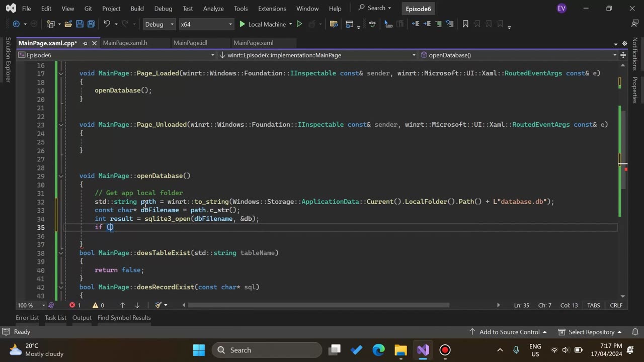Collapse the openDatabase function at line 29
Image resolution: width=644 pixels, height=362 pixels.
[x=61, y=176]
